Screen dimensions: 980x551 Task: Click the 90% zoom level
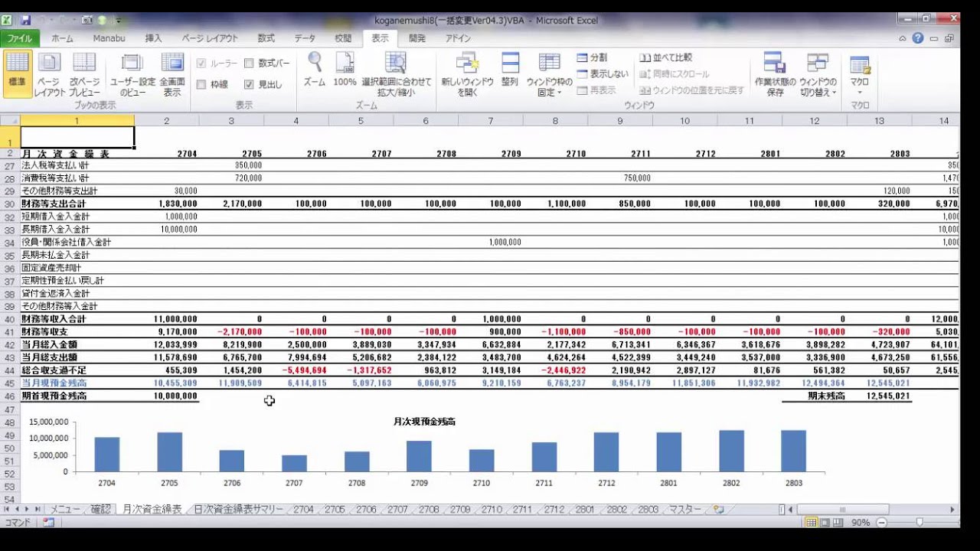[861, 522]
